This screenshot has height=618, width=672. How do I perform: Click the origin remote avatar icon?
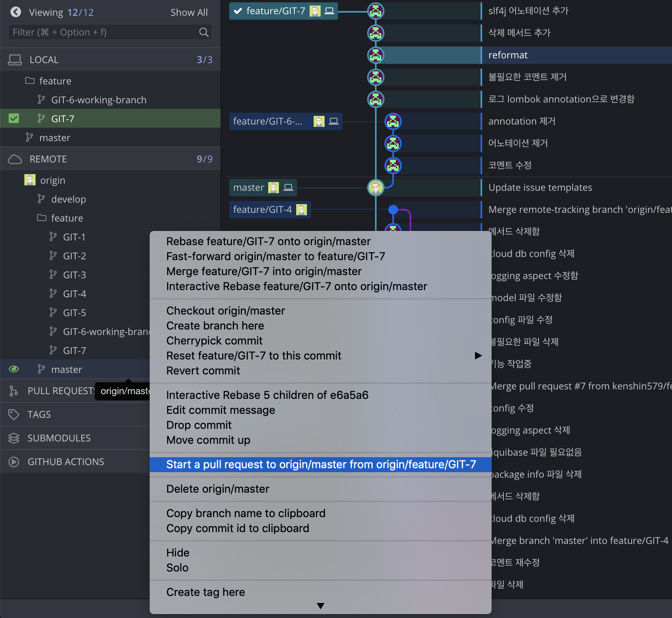coord(30,180)
